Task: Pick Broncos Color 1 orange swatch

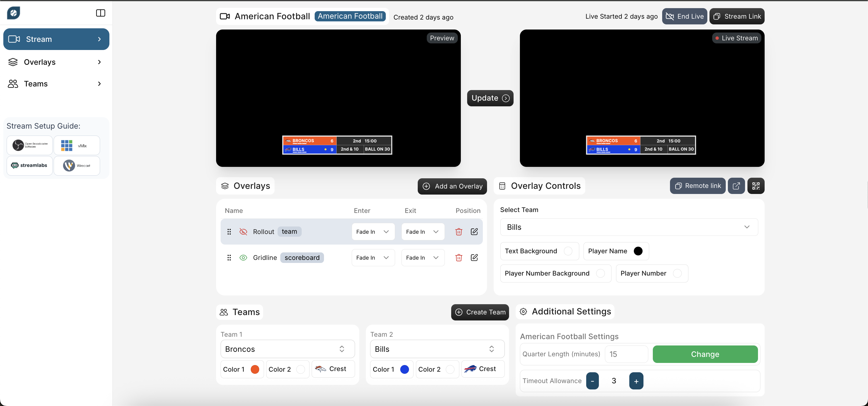Action: [x=255, y=369]
